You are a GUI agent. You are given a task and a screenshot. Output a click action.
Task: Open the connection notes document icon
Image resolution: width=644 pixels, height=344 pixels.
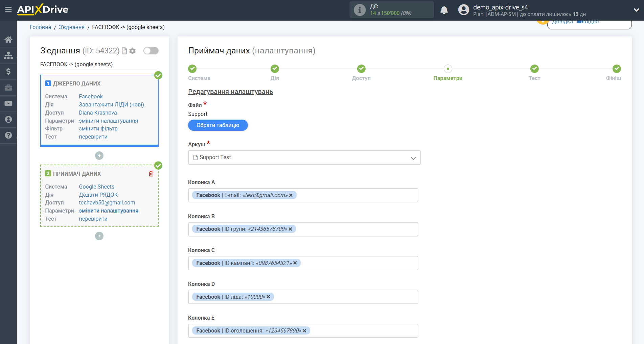coord(124,51)
